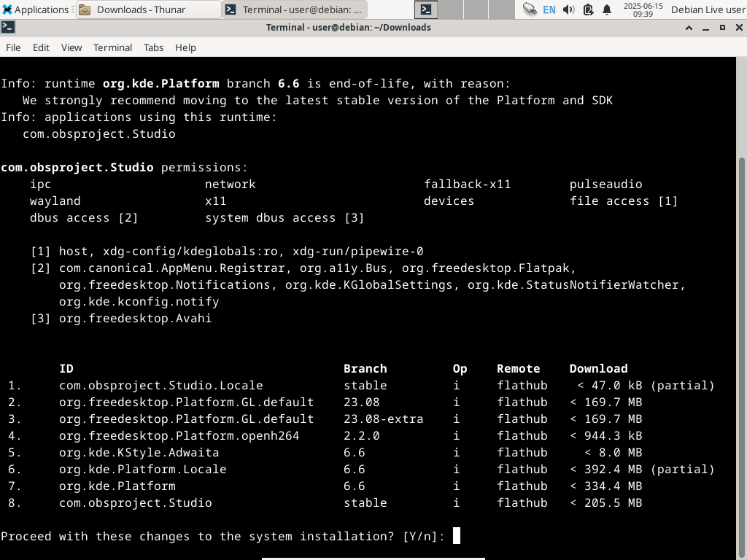Click the 'Remote' column header
The height and width of the screenshot is (560, 747).
click(519, 368)
